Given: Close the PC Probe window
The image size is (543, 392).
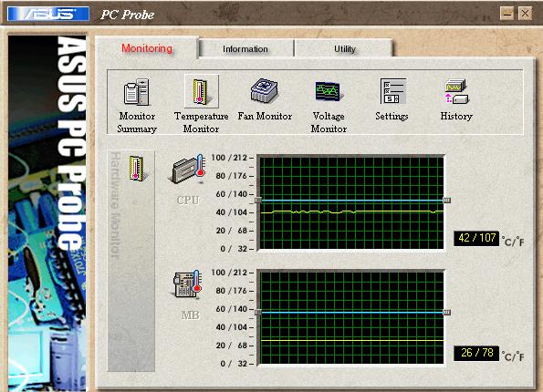Looking at the screenshot, I should (x=525, y=14).
